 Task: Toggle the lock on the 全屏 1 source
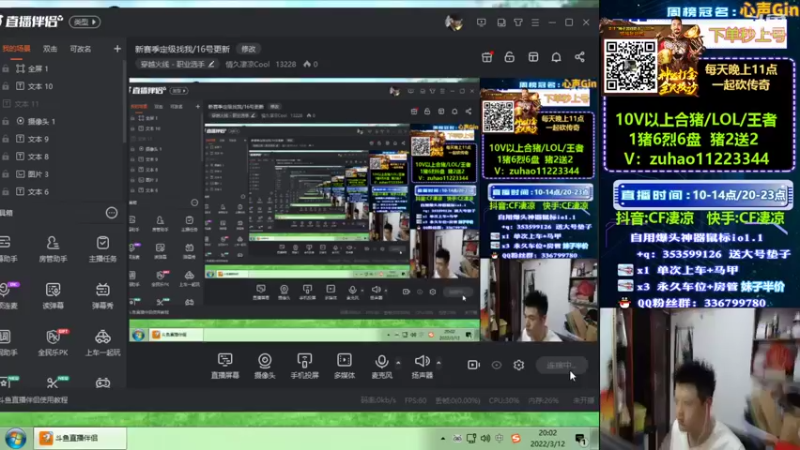(6, 69)
